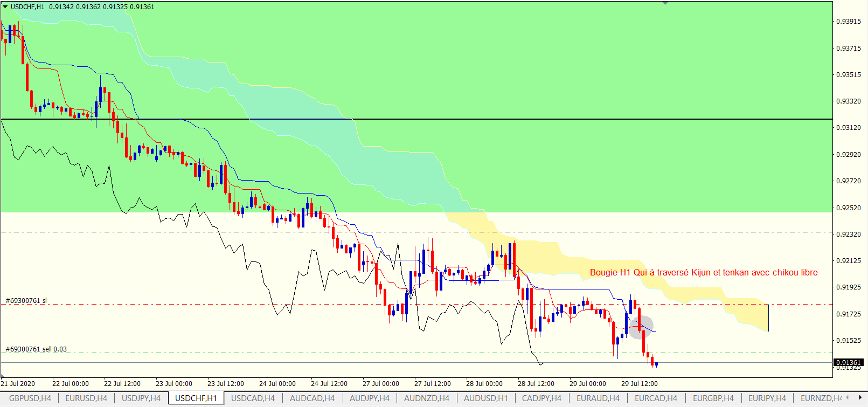The height and width of the screenshot is (407, 868).
Task: Switch to the CADJPY,H4 chart tab
Action: pyautogui.click(x=541, y=398)
